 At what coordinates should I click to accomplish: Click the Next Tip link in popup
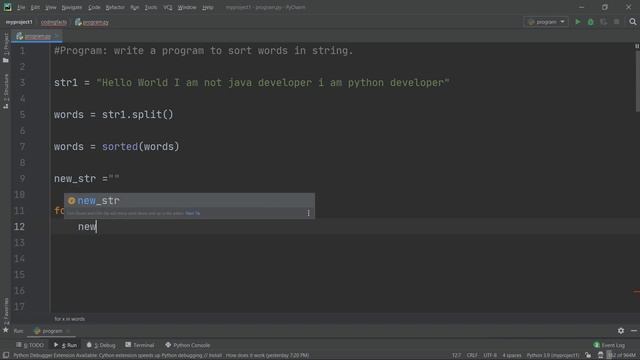coord(193,213)
